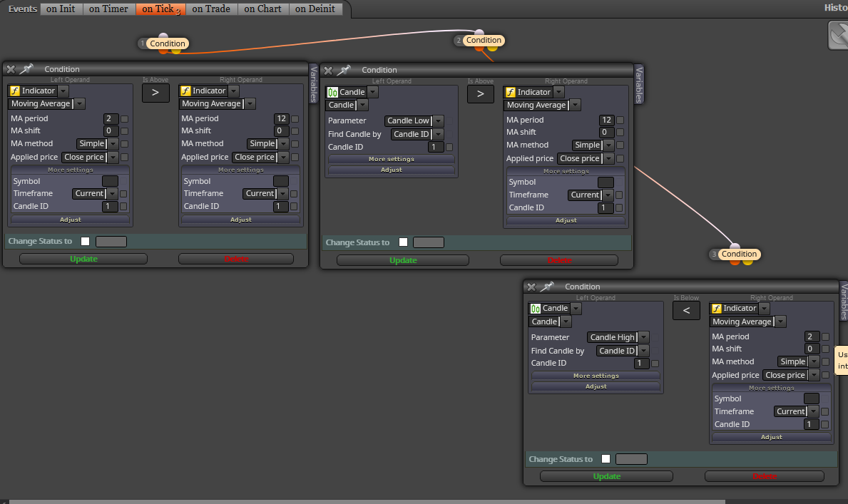The image size is (848, 504).
Task: Click the pin icon of first Condition panel
Action: [x=26, y=69]
